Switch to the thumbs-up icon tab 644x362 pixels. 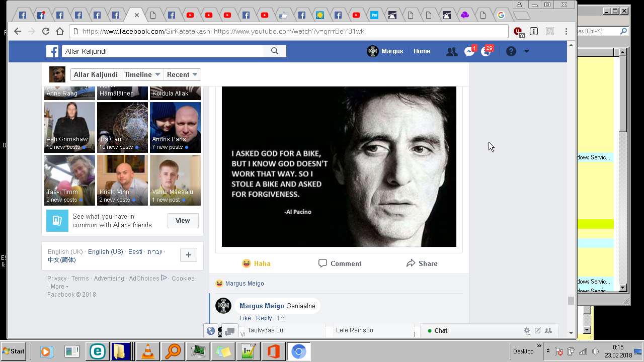[x=283, y=15]
